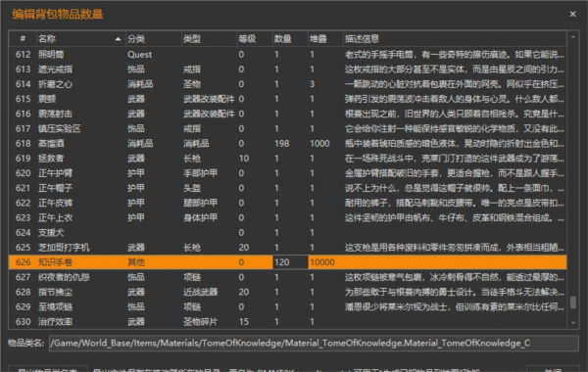Viewport: 588px width, 372px height.
Task: Click the 物品类名 path text field
Action: pyautogui.click(x=314, y=344)
